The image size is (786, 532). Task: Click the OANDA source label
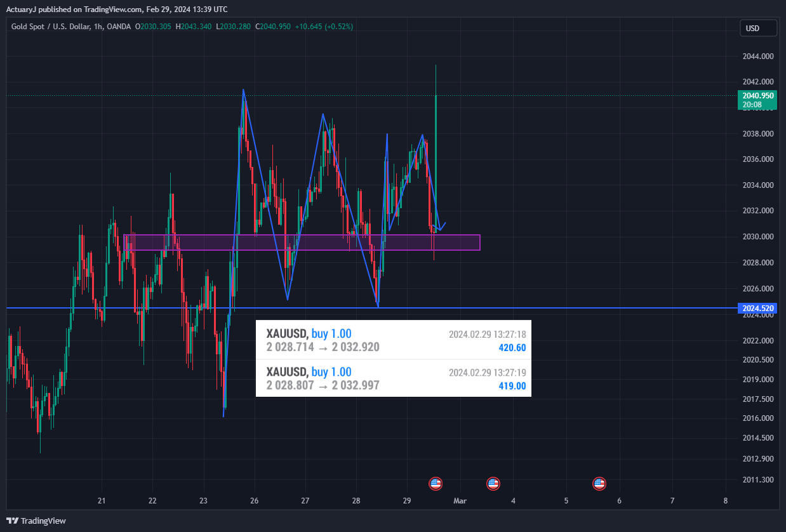tap(119, 27)
